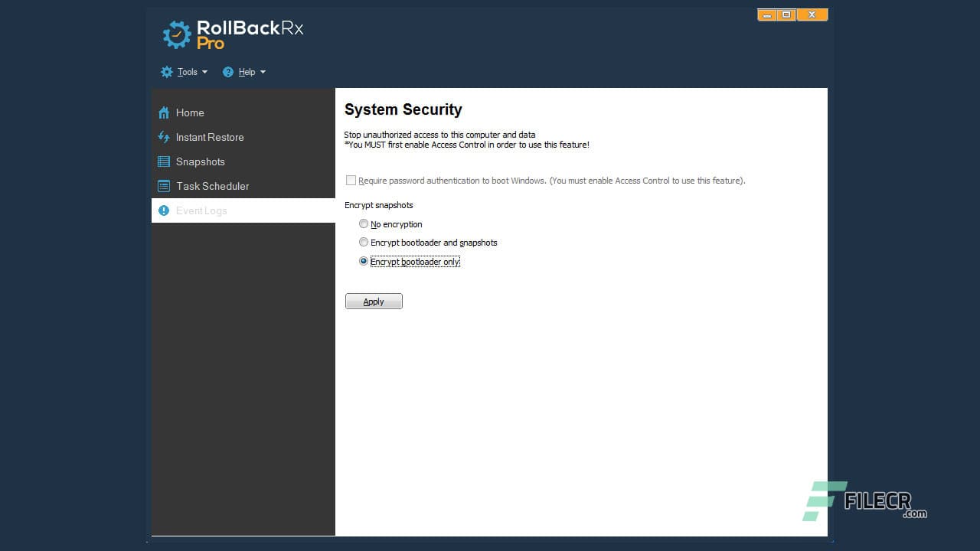The width and height of the screenshot is (980, 551).
Task: Click the Tools gear icon
Action: (167, 71)
